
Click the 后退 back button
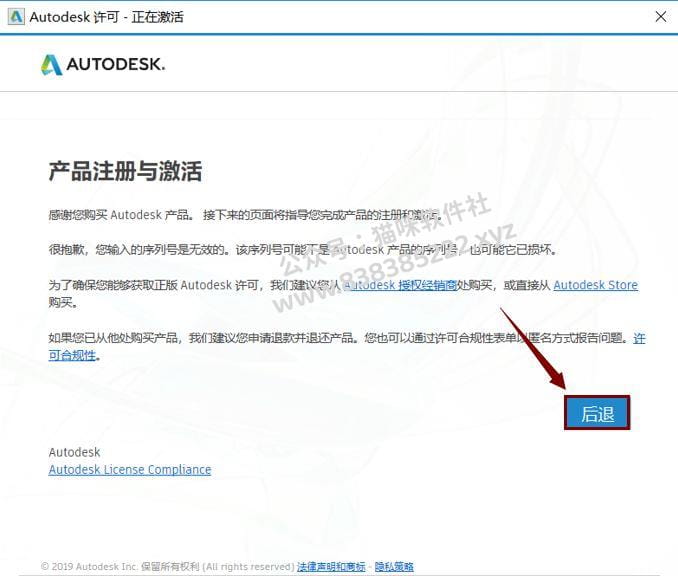(x=597, y=413)
